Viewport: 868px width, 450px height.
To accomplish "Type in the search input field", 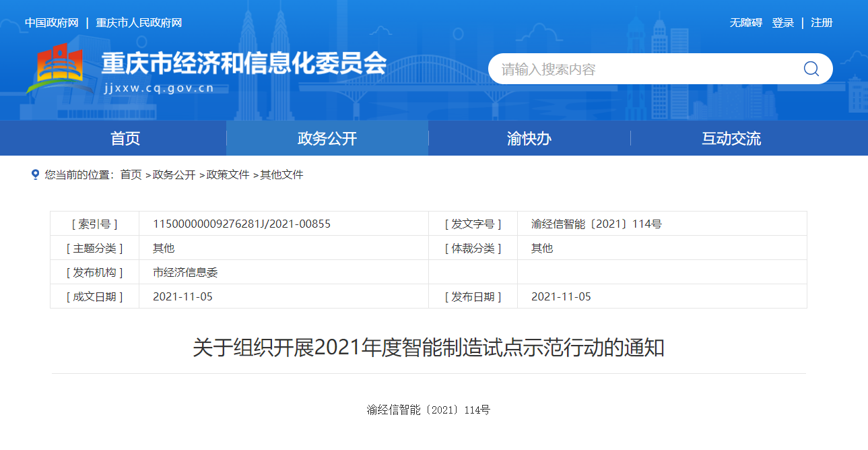I will [x=640, y=69].
